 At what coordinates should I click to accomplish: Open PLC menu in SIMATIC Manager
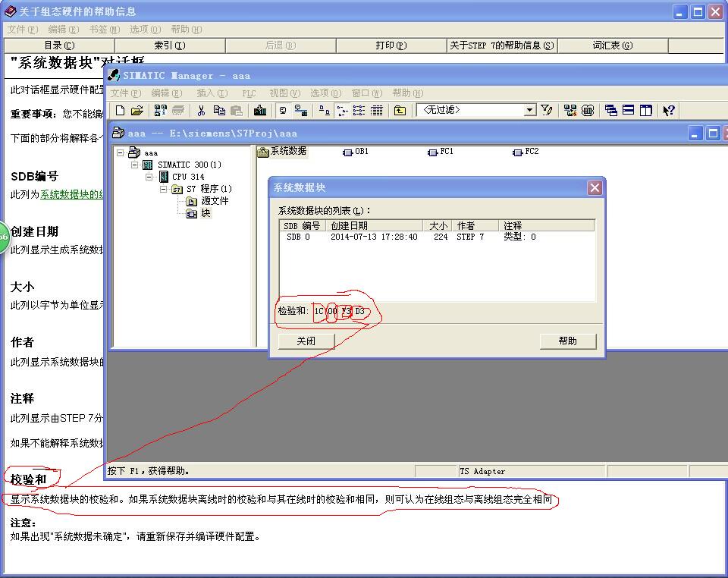[x=249, y=93]
